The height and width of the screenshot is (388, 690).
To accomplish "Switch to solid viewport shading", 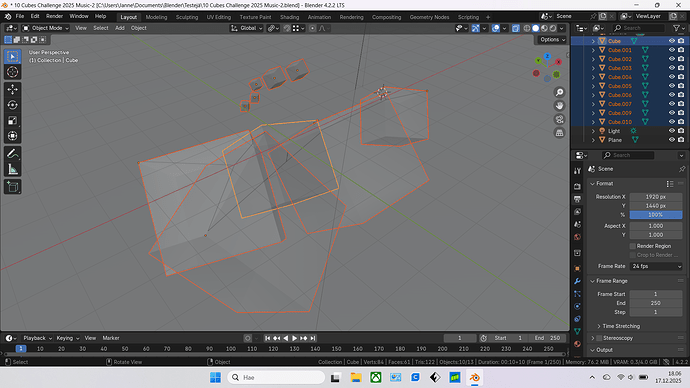I will [x=536, y=28].
